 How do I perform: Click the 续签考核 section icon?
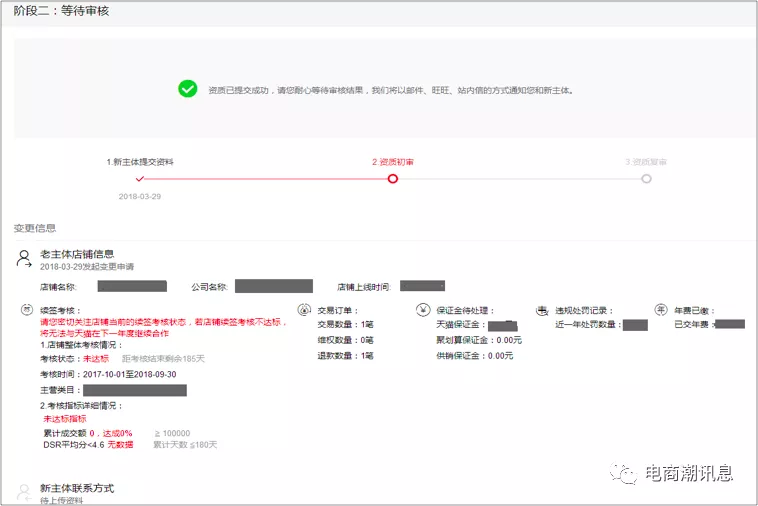27,310
